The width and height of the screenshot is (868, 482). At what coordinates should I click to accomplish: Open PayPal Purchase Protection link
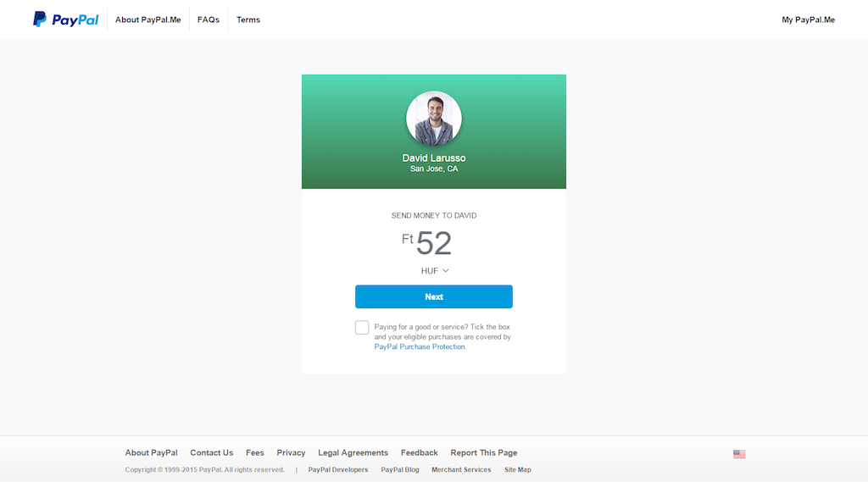pos(420,346)
